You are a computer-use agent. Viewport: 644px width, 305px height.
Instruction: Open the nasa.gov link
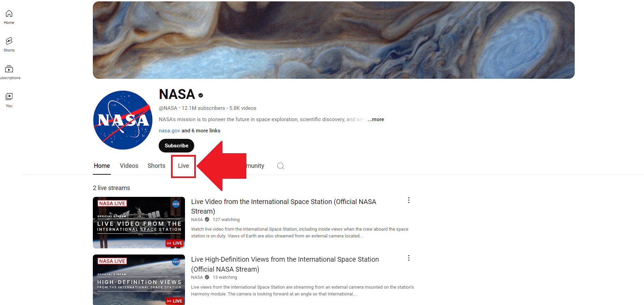pyautogui.click(x=169, y=131)
